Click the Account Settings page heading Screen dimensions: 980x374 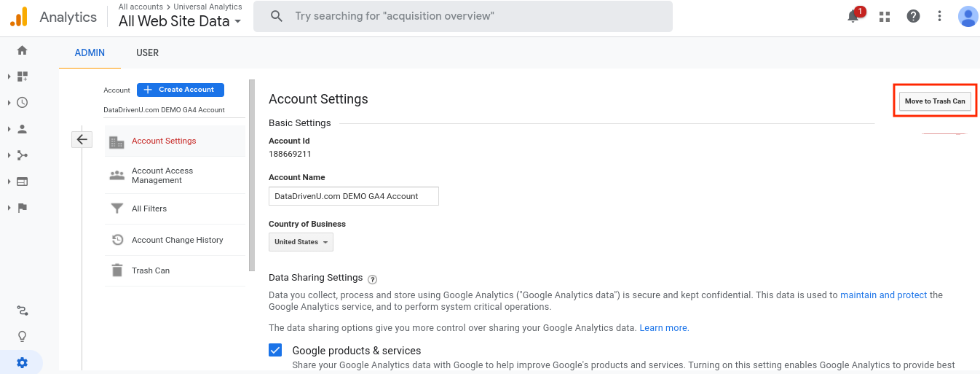(318, 99)
